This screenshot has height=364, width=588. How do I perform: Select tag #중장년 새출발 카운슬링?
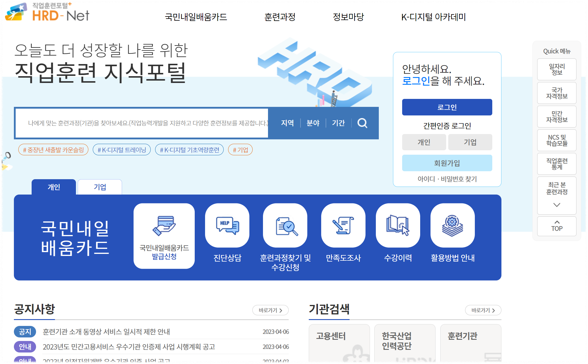point(53,150)
